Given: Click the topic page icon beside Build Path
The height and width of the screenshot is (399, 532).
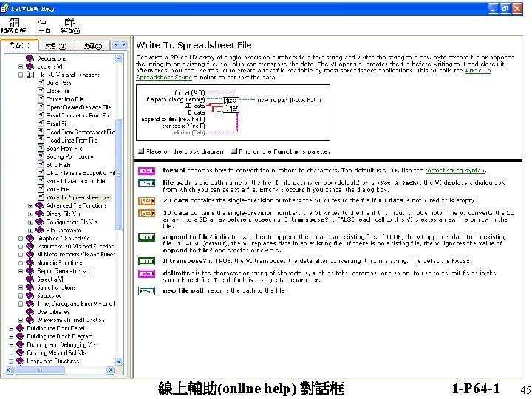Looking at the screenshot, I should pos(41,83).
